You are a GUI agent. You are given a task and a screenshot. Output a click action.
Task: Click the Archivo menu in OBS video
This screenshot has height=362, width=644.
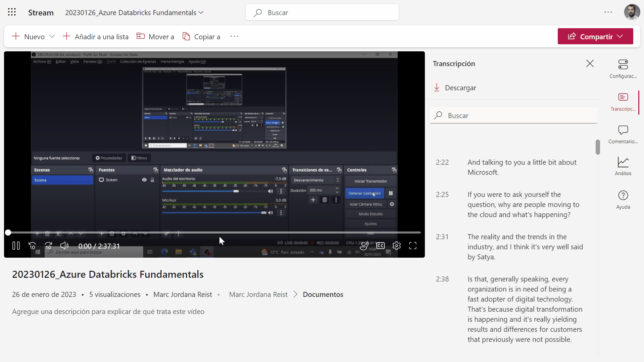[x=42, y=61]
